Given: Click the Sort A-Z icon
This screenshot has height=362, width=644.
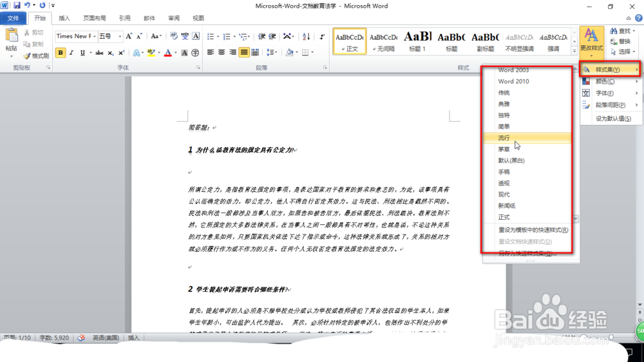Looking at the screenshot, I should [x=306, y=37].
